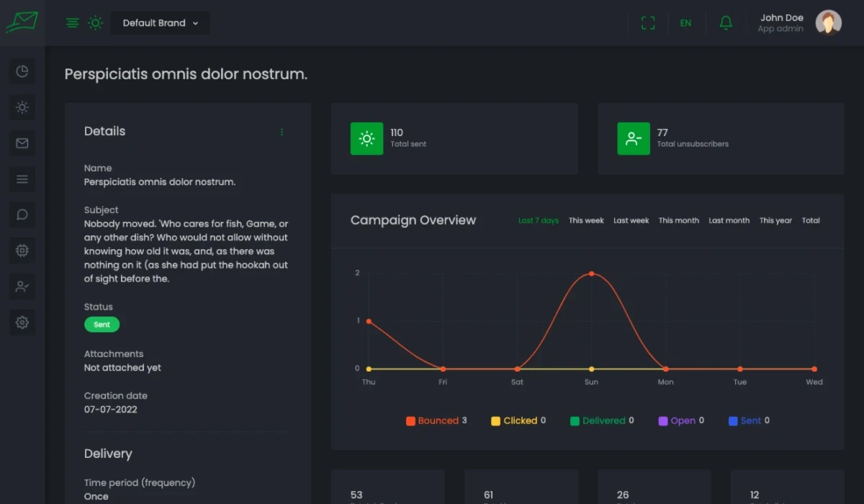Open the settings gear sidebar icon
Image resolution: width=864 pixels, height=504 pixels.
(22, 323)
